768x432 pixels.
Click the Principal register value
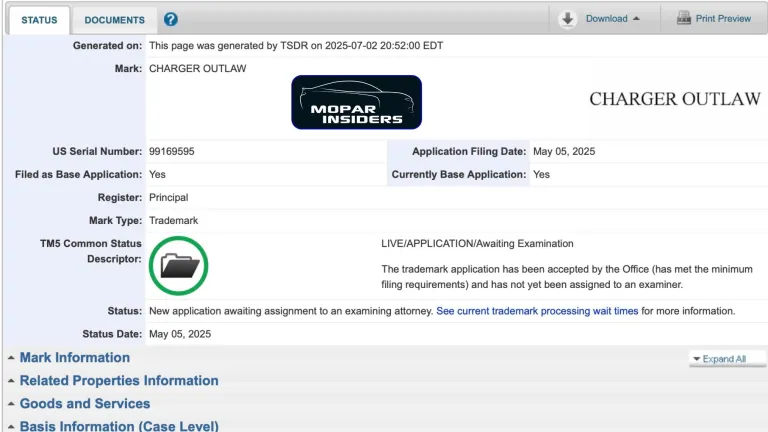(x=168, y=198)
